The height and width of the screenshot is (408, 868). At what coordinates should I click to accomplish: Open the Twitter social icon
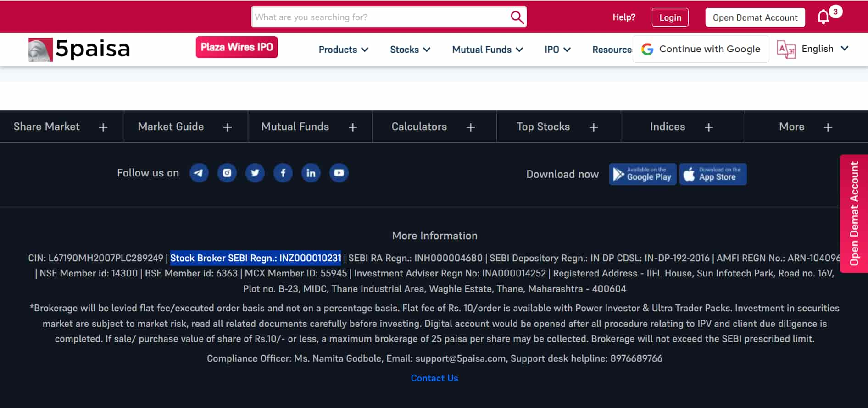click(255, 173)
